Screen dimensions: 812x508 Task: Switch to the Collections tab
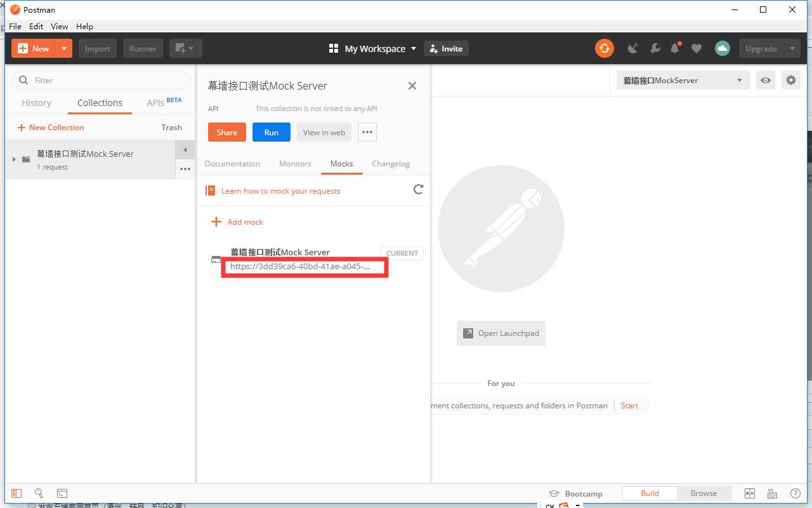pyautogui.click(x=100, y=103)
